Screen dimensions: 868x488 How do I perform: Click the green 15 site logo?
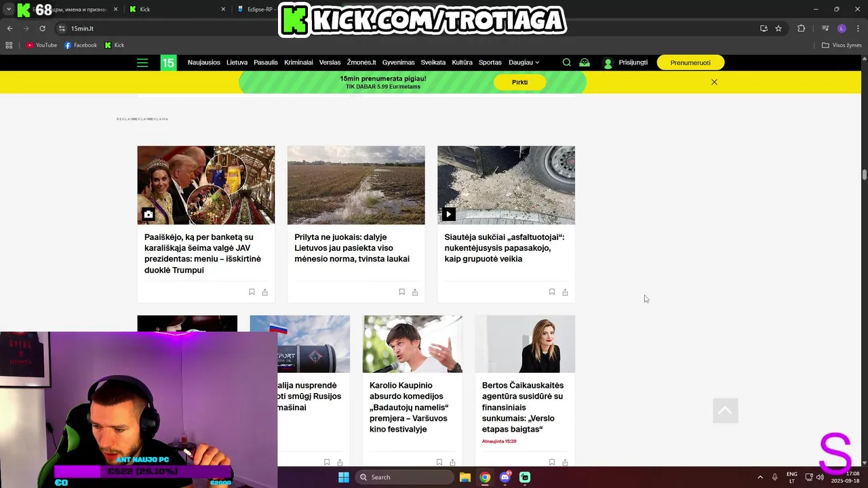pyautogui.click(x=168, y=62)
